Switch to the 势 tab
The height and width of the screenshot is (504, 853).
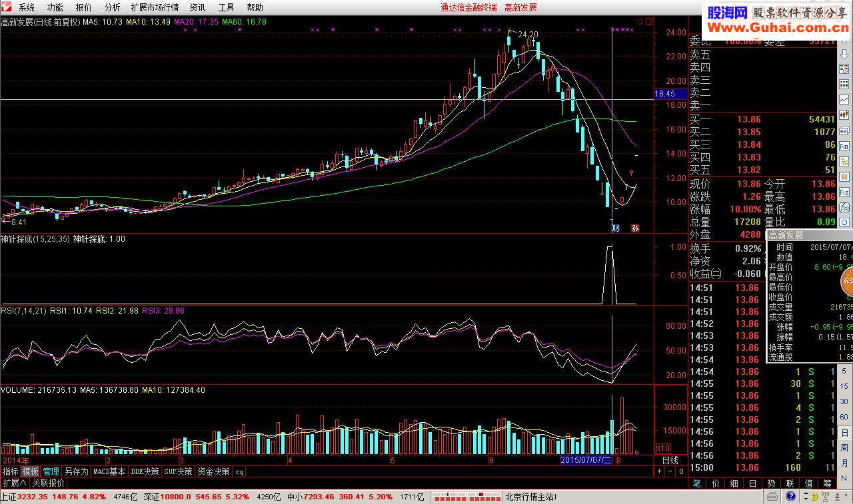pos(771,483)
